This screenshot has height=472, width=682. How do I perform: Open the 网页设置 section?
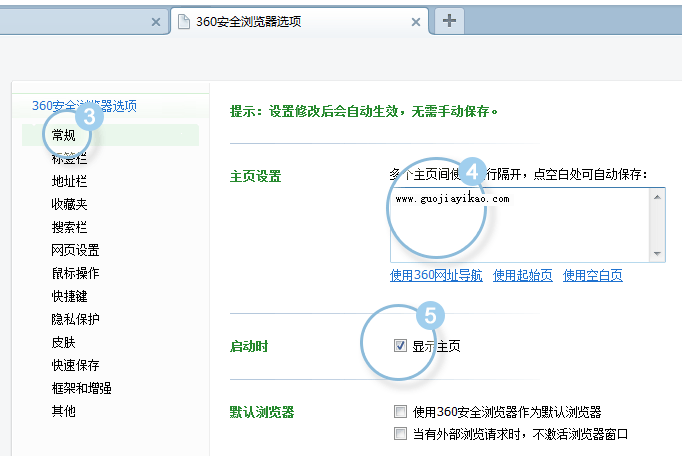point(75,250)
